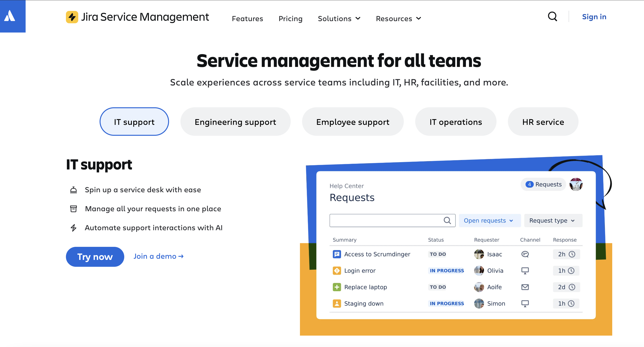644x347 pixels.
Task: Select the HR service tab
Action: point(543,122)
